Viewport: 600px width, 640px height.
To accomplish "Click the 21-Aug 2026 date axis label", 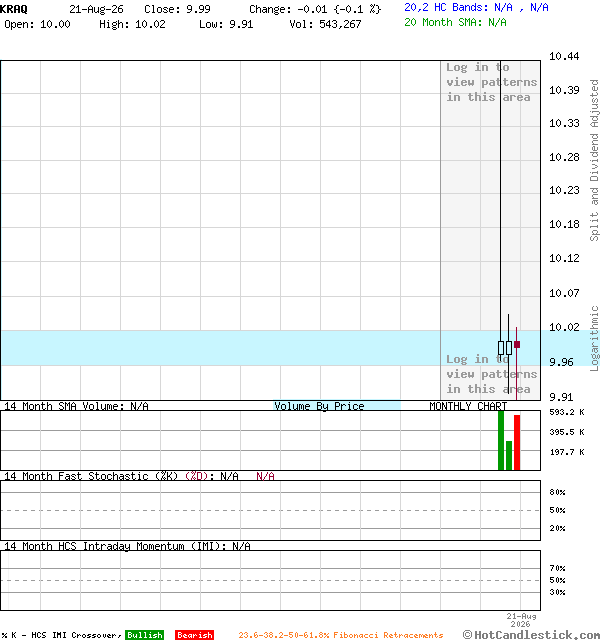I will click(521, 620).
